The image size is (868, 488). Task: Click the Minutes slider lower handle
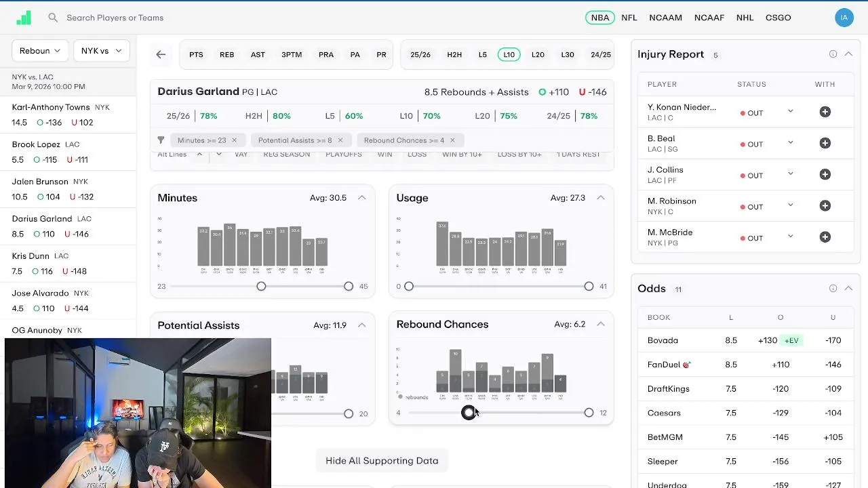coord(261,287)
